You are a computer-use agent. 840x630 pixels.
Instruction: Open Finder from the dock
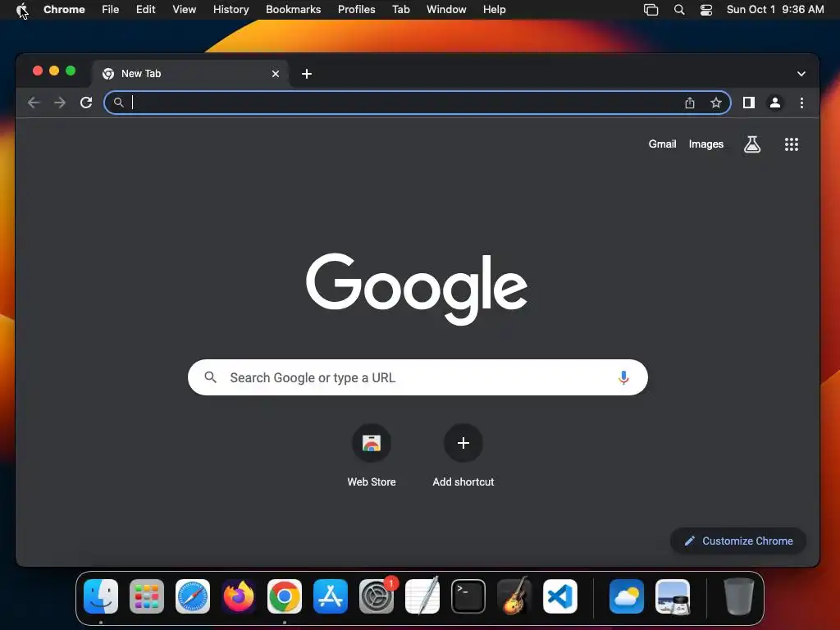pos(101,596)
